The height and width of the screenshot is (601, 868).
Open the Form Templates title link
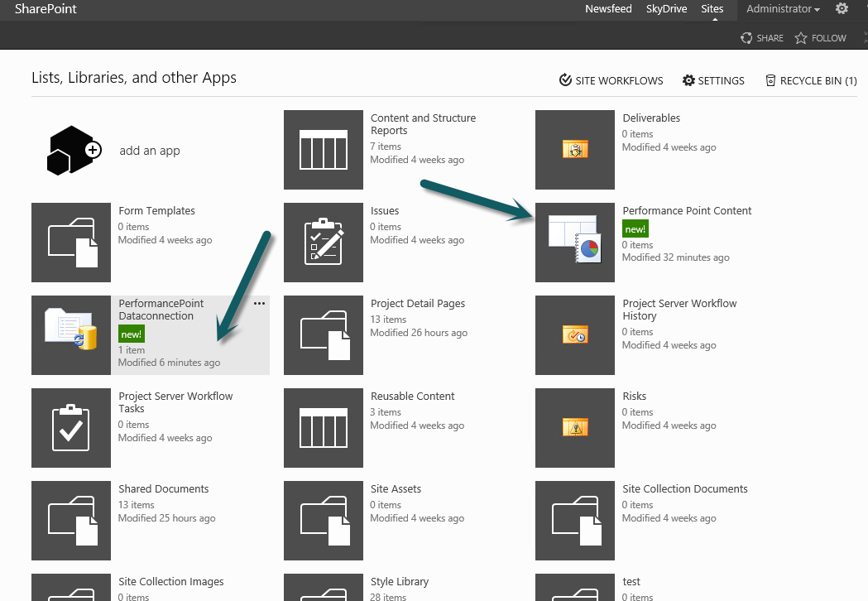156,210
